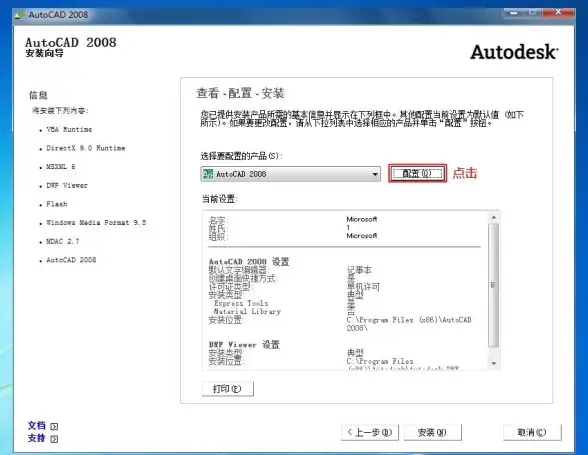Click the scrollbar thumb in current settings
This screenshot has width=588, height=455.
494,285
